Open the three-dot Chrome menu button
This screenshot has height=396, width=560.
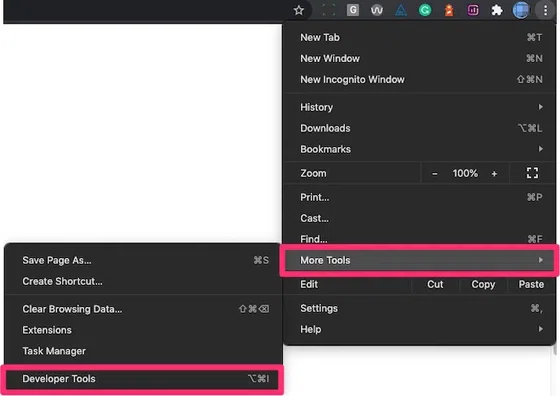click(545, 10)
